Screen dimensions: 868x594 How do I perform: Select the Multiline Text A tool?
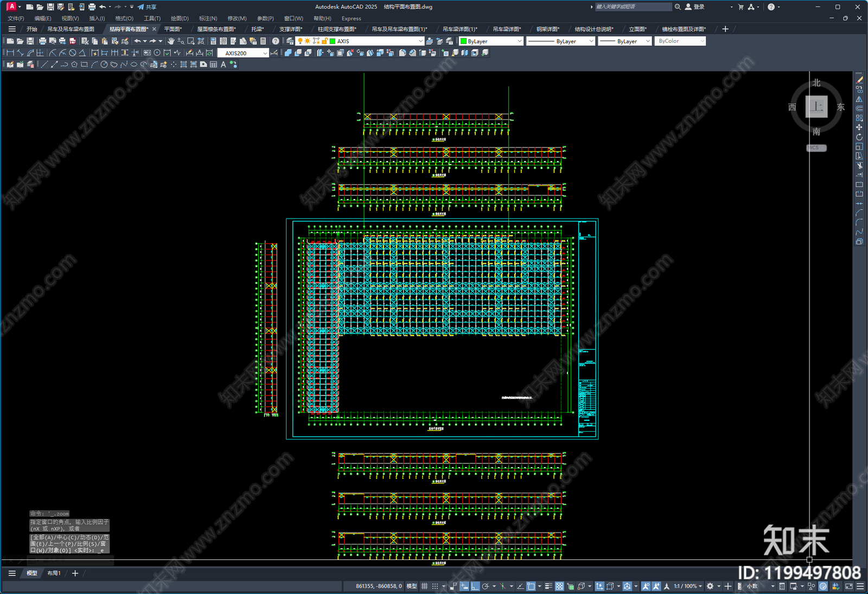click(223, 64)
